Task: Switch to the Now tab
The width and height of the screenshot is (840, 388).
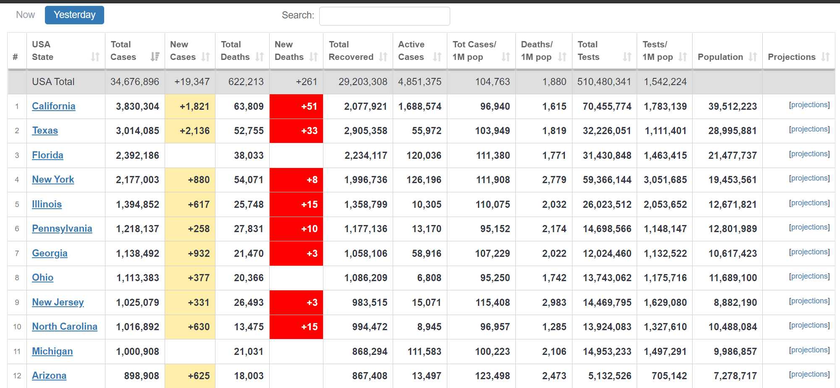Action: [x=25, y=15]
